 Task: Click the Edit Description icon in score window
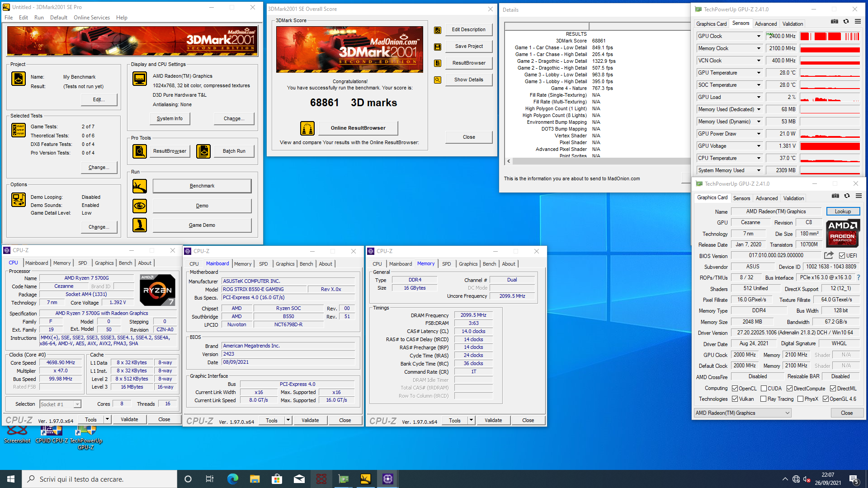coord(438,30)
